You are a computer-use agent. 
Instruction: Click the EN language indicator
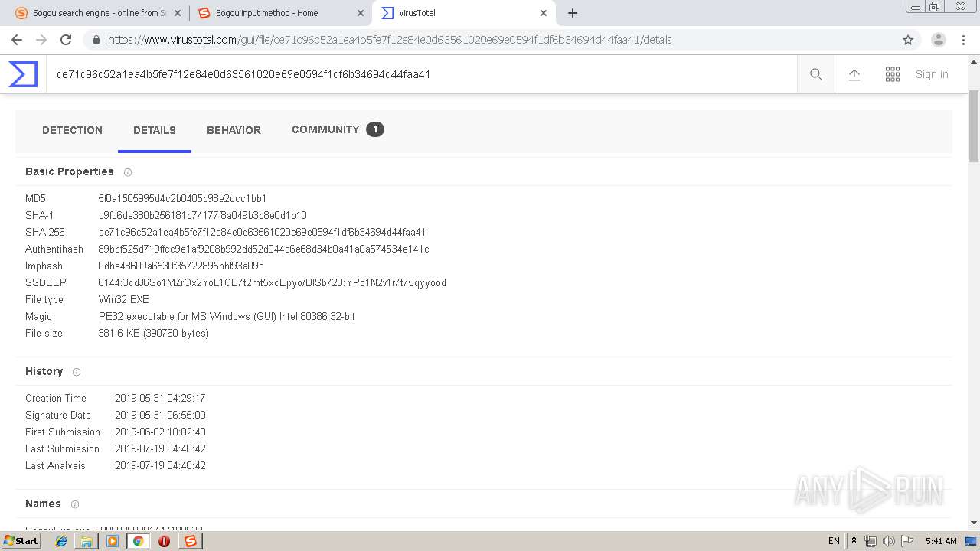tap(834, 541)
